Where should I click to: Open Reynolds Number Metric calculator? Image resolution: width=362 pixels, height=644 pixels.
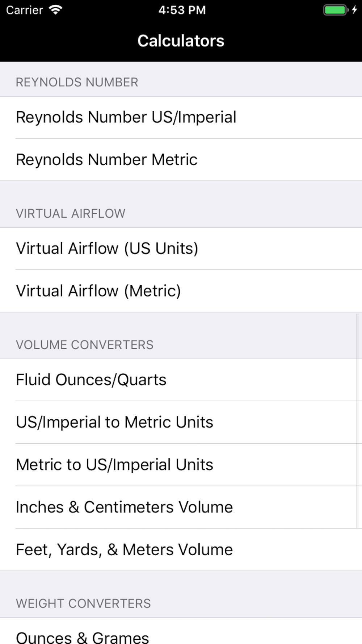click(x=181, y=160)
